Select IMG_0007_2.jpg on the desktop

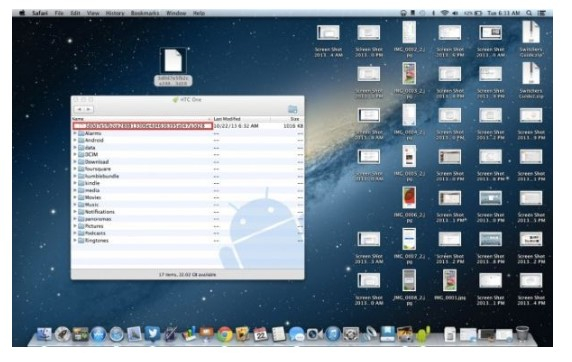(x=409, y=246)
